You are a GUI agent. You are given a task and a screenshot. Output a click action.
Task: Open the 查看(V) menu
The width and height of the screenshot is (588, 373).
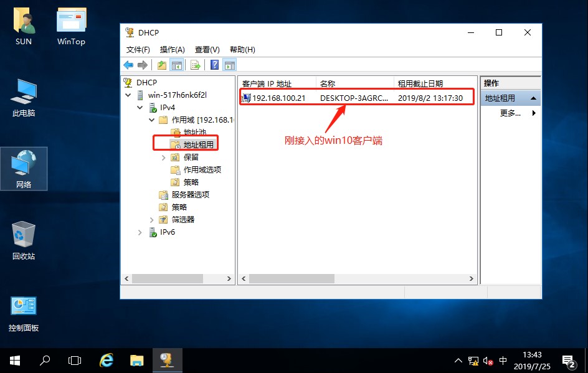tap(207, 49)
